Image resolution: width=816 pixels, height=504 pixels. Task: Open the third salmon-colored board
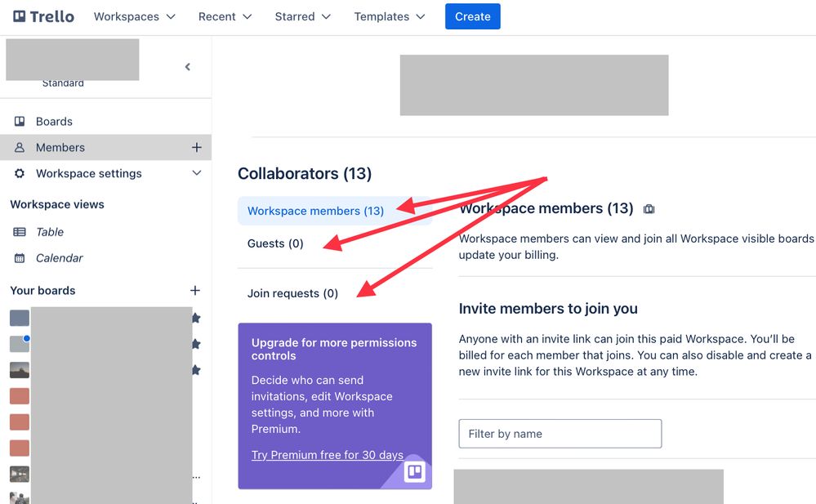(20, 448)
